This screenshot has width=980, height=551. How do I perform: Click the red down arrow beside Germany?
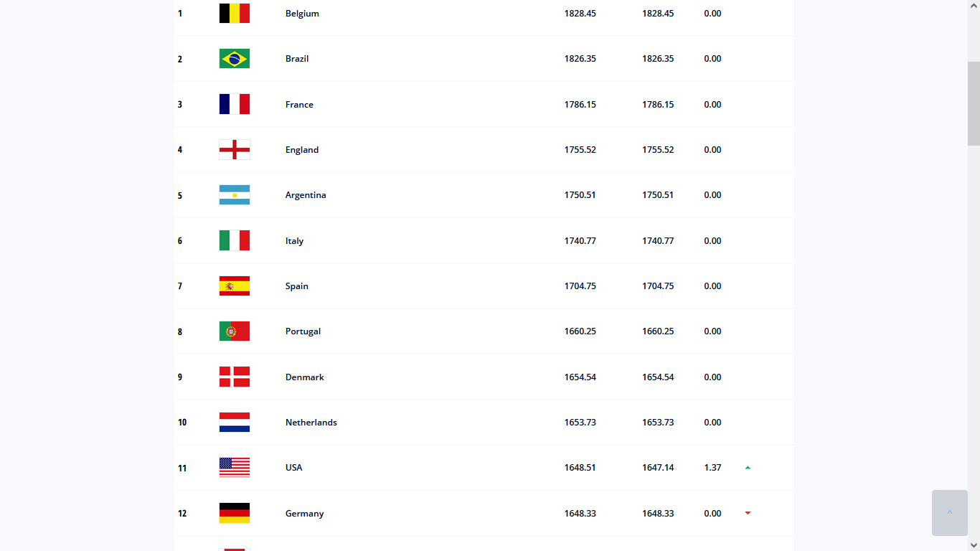click(748, 513)
